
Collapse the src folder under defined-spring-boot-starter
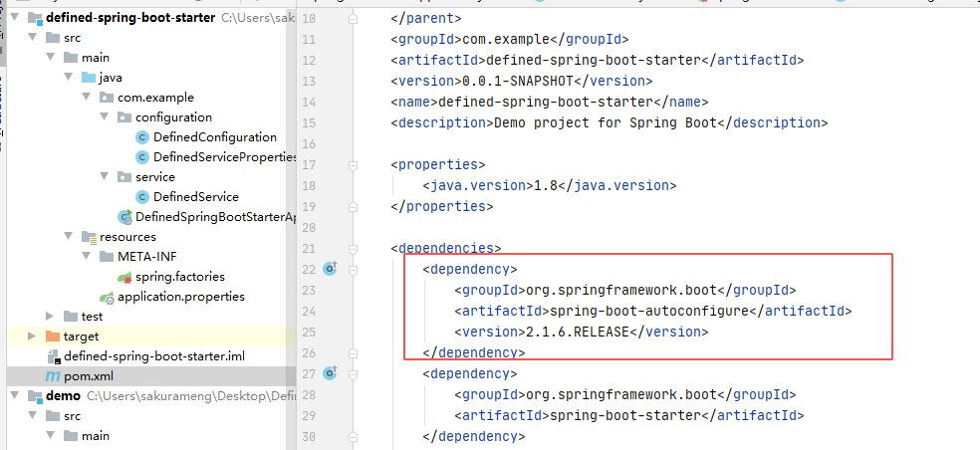32,38
